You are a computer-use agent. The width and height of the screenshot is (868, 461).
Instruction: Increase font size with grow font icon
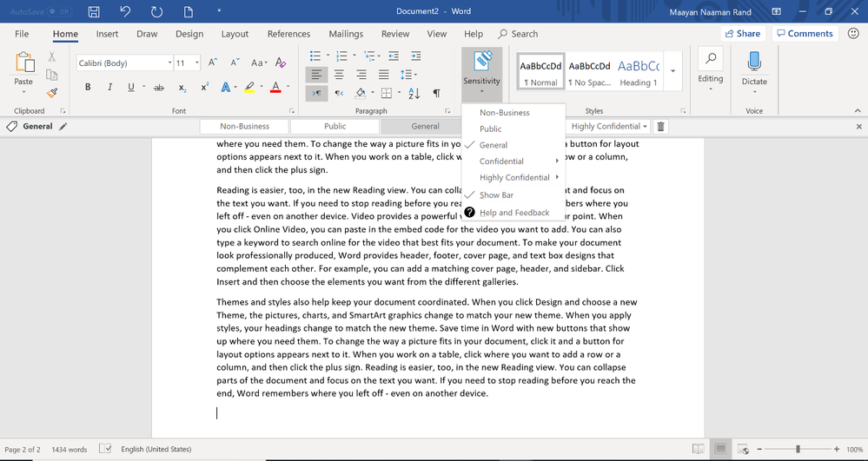tap(213, 63)
